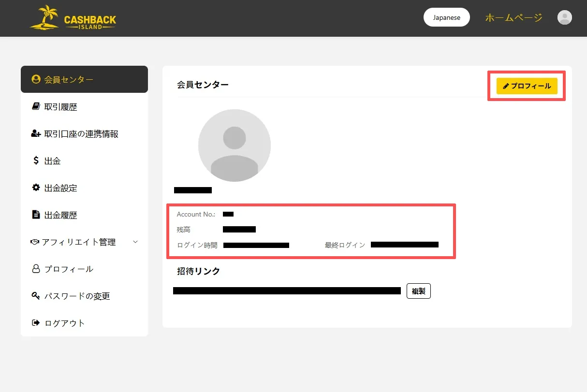Go to 取引履歴 menu item
The width and height of the screenshot is (587, 392).
click(60, 107)
